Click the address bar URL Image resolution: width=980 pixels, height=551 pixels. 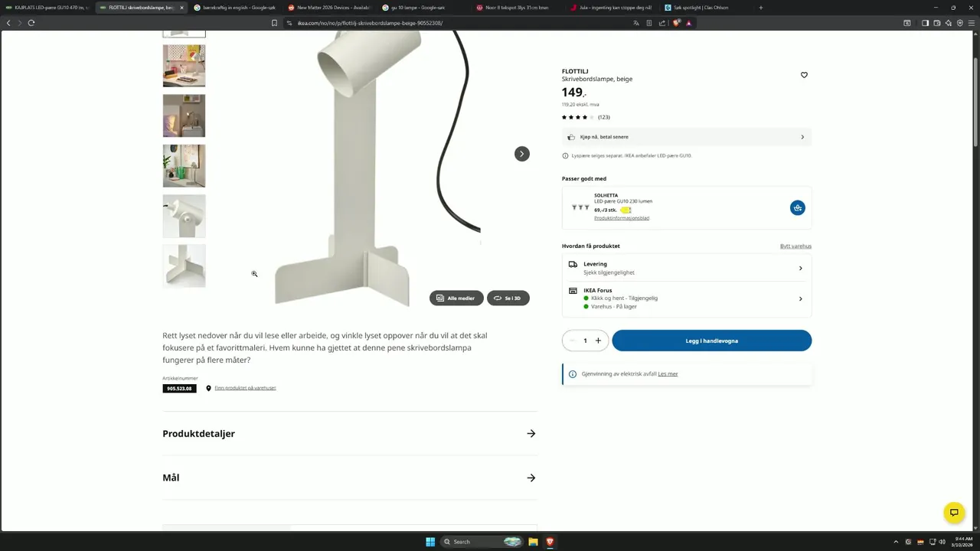point(368,23)
